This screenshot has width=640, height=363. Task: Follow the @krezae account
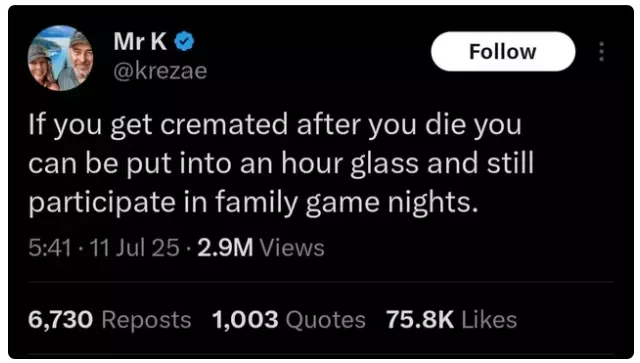click(x=503, y=51)
